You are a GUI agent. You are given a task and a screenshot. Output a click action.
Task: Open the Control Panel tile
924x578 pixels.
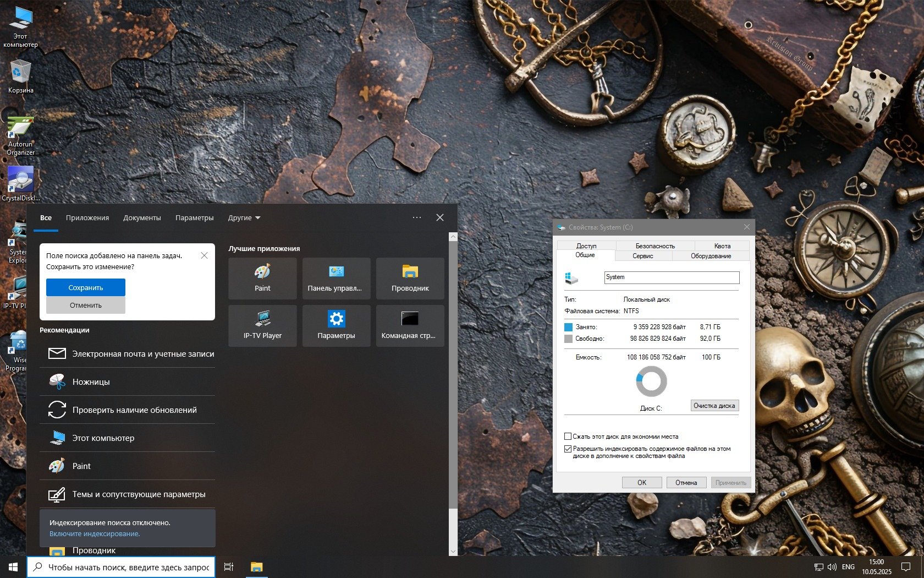(336, 278)
